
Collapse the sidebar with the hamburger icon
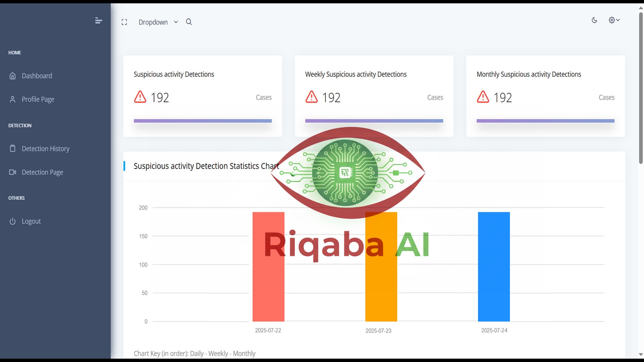point(98,21)
